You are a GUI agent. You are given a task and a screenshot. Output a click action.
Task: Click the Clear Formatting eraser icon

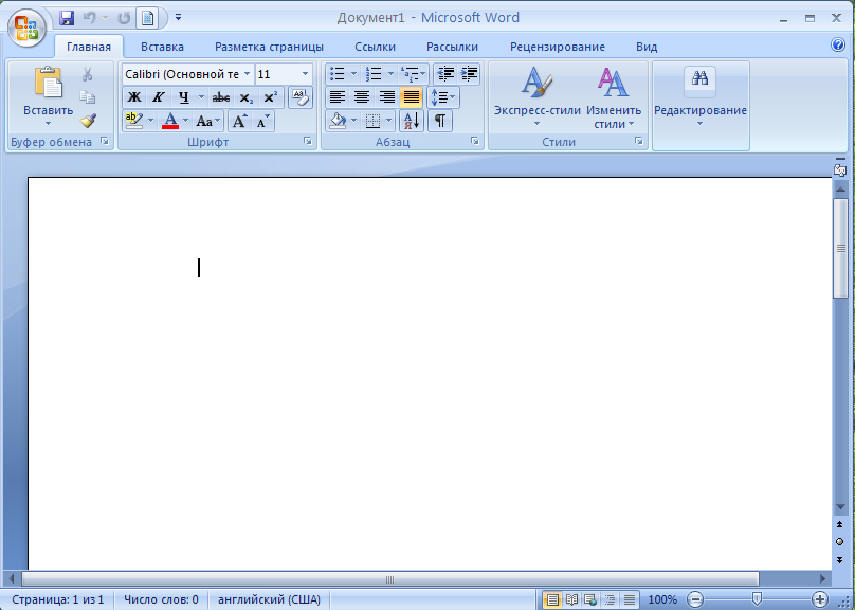coord(300,98)
